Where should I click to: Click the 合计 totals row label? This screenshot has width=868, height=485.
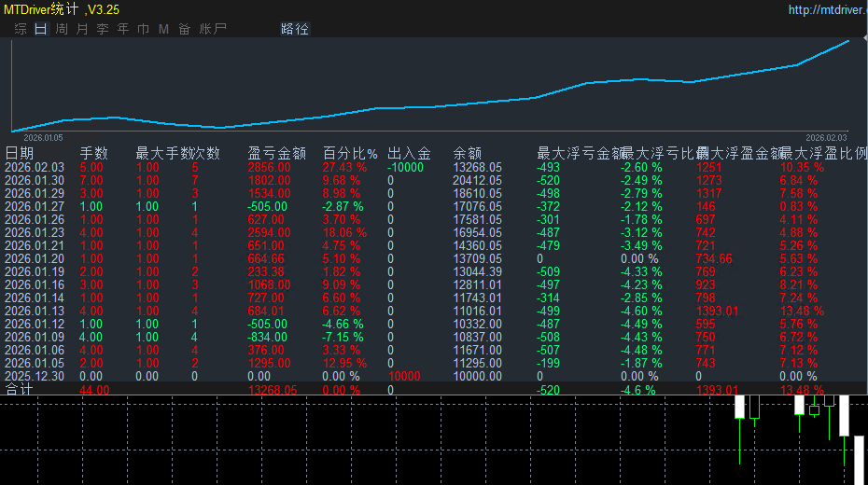click(x=20, y=390)
